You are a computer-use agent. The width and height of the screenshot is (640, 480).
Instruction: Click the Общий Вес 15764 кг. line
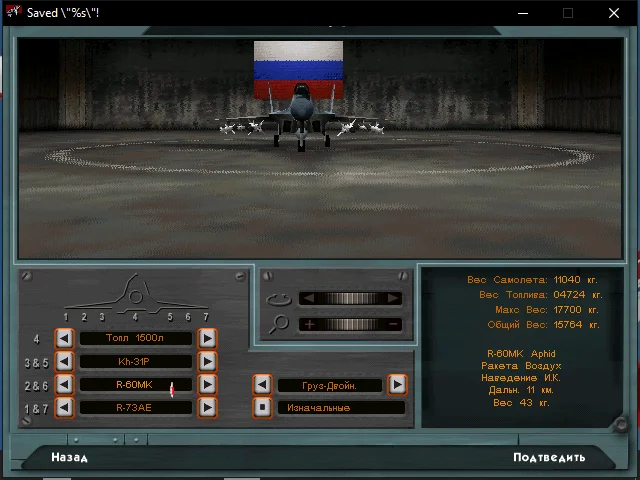[x=543, y=325]
